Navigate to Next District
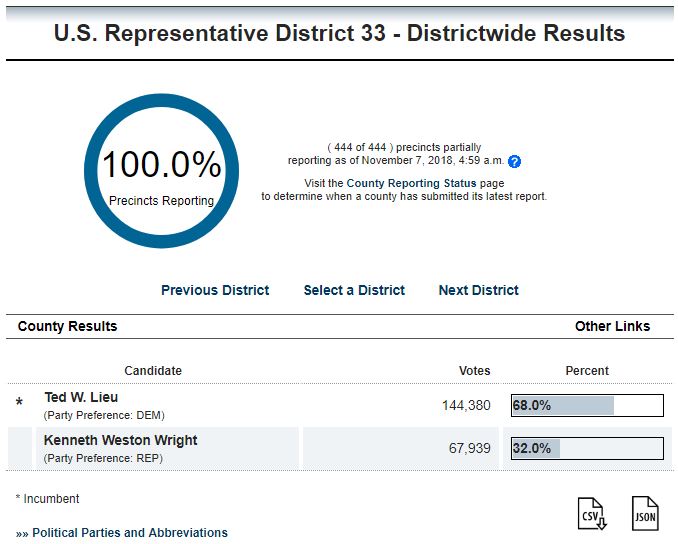678x544 pixels. tap(479, 290)
